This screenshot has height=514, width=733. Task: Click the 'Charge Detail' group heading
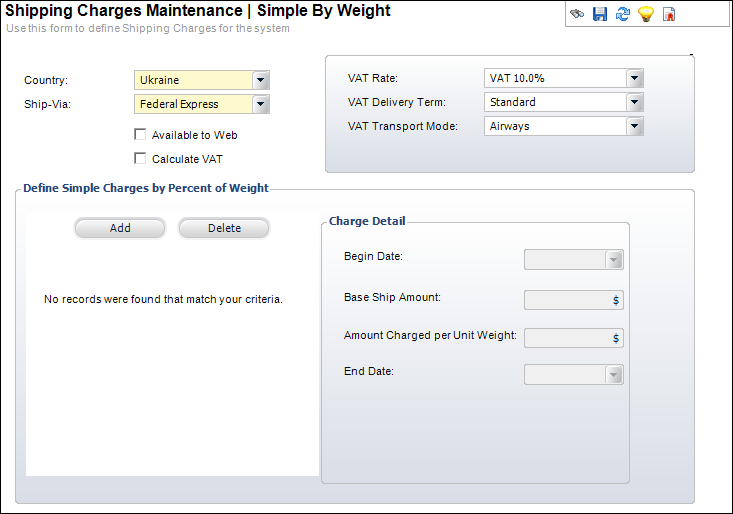(367, 221)
